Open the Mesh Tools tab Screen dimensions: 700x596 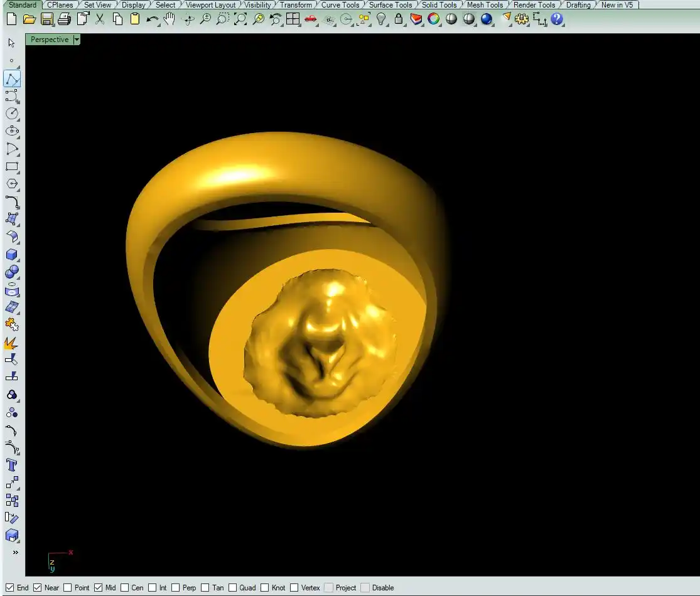[485, 5]
